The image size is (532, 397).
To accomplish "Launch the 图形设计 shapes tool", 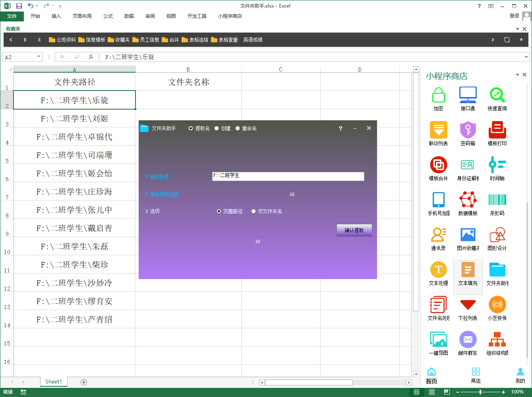I will pyautogui.click(x=497, y=239).
